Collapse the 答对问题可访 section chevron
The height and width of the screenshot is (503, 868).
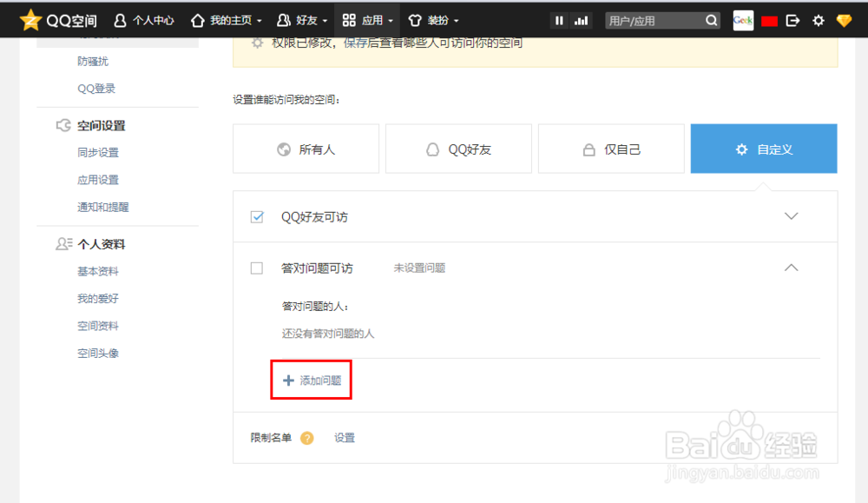coord(791,268)
